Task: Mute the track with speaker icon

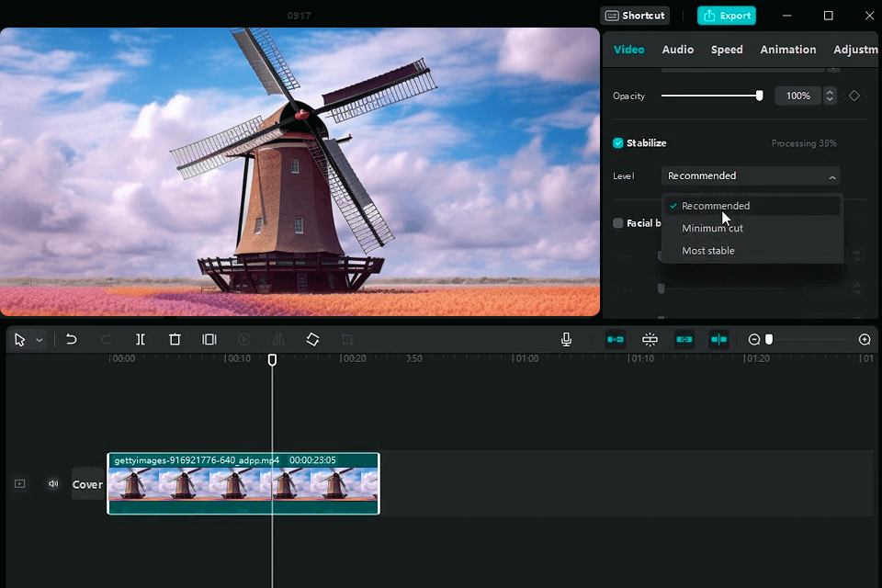Action: pos(53,484)
